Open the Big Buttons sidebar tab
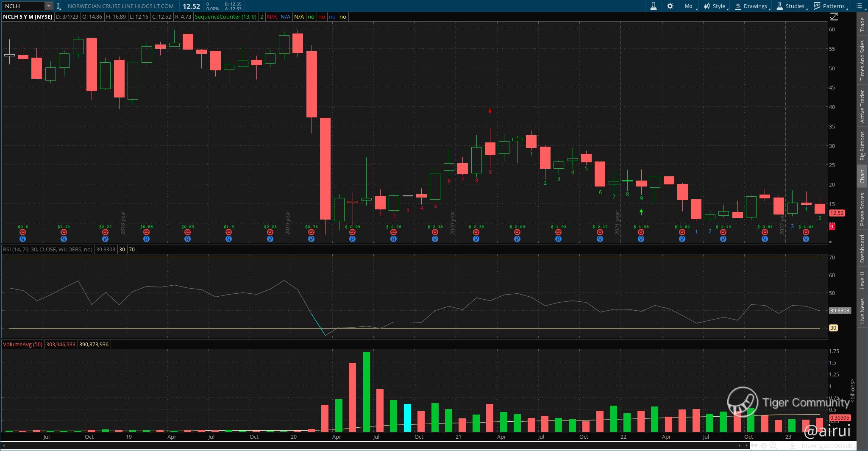This screenshot has width=868, height=451. click(x=862, y=145)
